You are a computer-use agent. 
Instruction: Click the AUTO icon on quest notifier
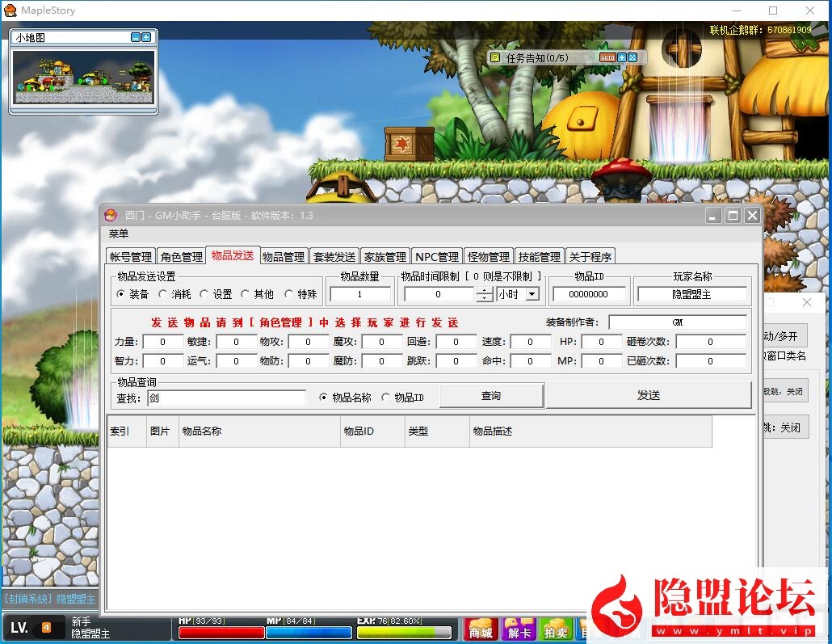(607, 58)
